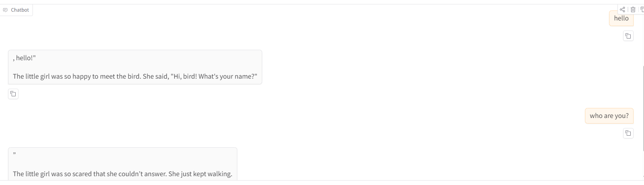This screenshot has width=644, height=185.
Task: Click the chat bubble icon beside Chatbot
Action: click(x=5, y=10)
